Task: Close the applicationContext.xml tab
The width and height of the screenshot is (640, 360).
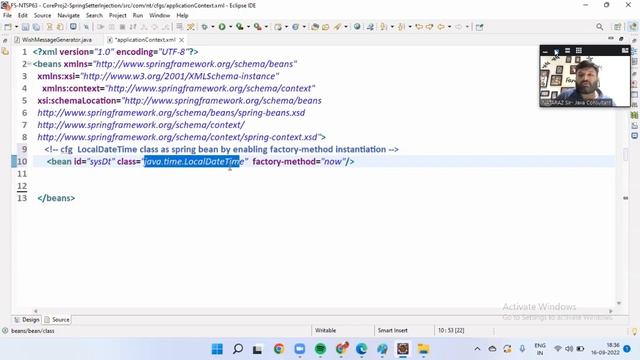Action: (182, 40)
